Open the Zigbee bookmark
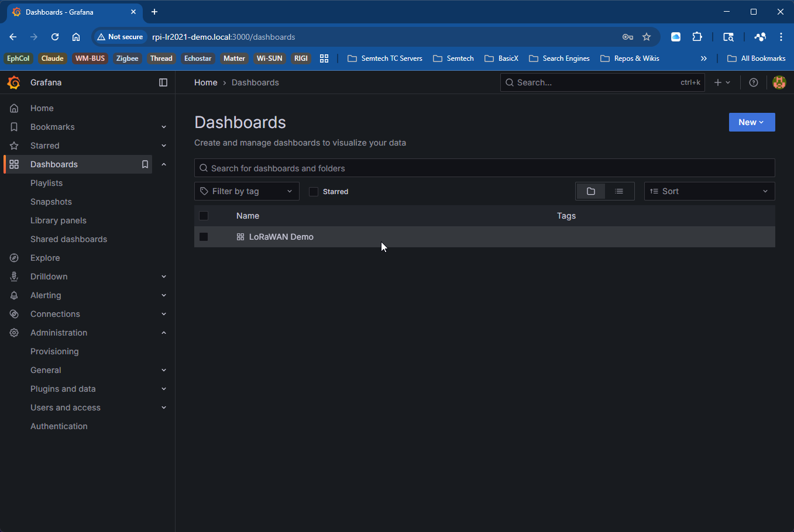This screenshot has height=532, width=794. click(127, 58)
